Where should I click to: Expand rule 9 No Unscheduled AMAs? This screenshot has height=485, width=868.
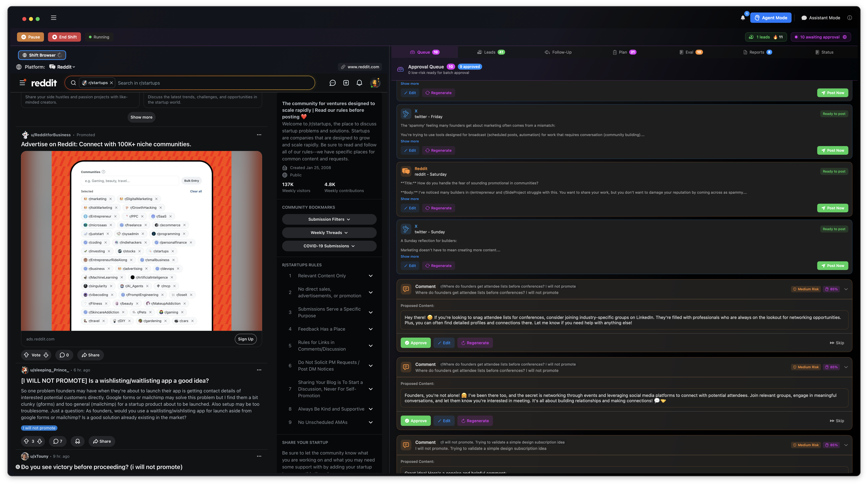[x=371, y=422]
